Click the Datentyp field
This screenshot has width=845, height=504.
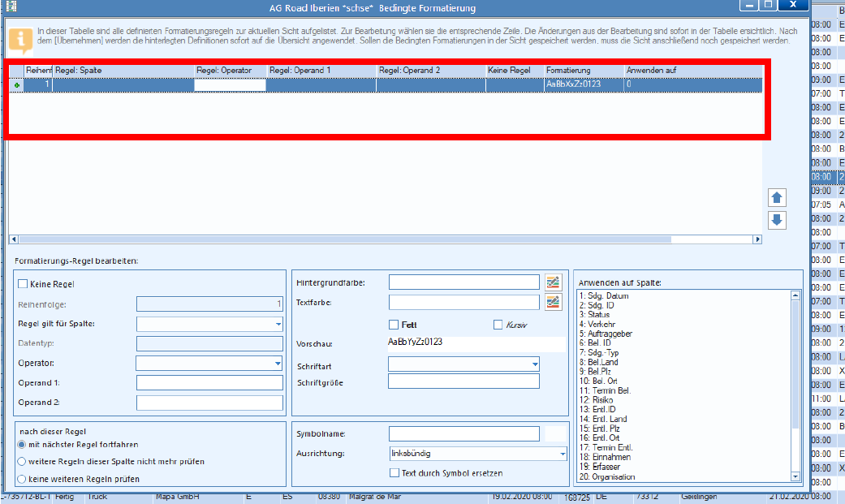point(209,344)
